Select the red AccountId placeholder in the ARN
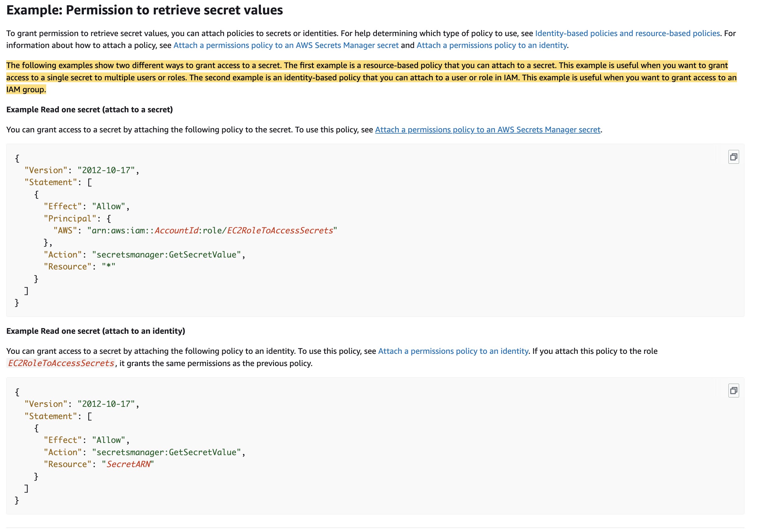Screen dimensions: 757x532 (176, 231)
